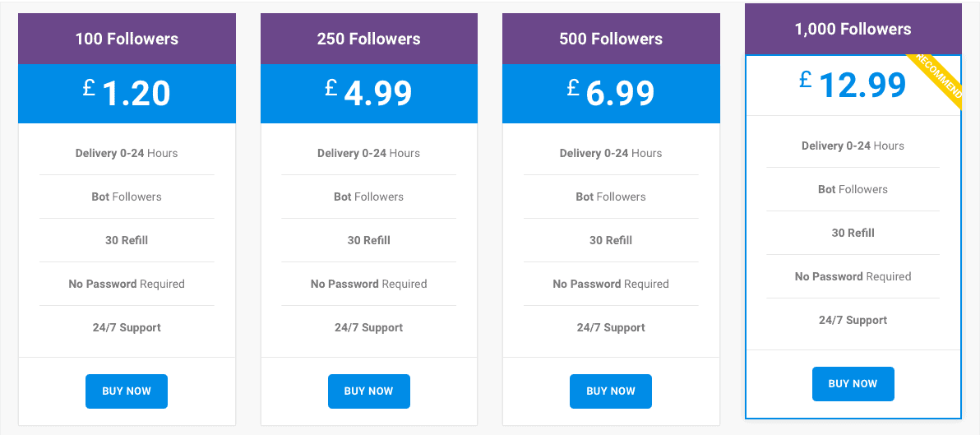This screenshot has width=980, height=435.
Task: Click Delivery 0-24 Hours in 250 Followers card
Action: tap(369, 153)
